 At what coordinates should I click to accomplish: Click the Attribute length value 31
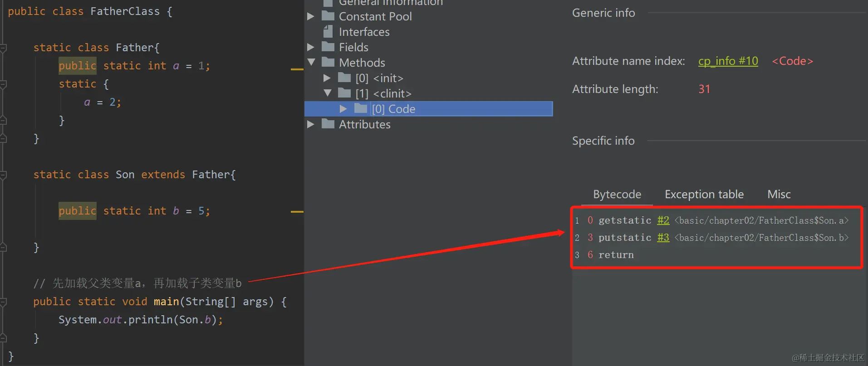(704, 89)
